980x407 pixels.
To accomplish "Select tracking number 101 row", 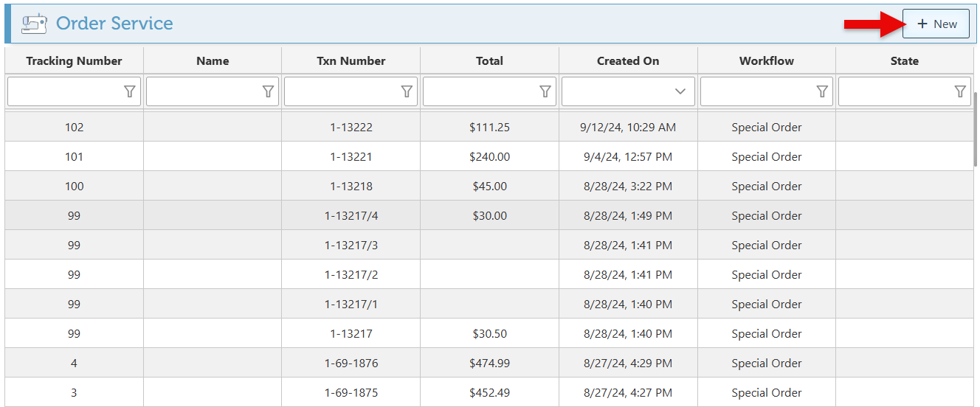I will [x=74, y=157].
